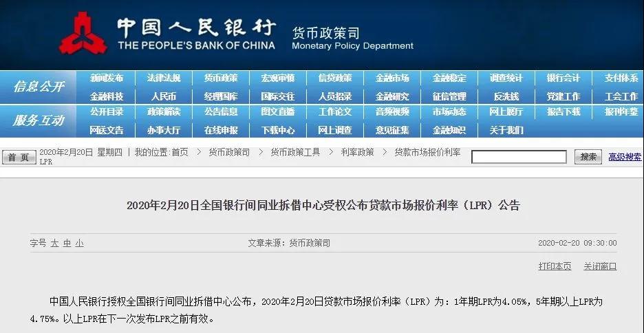Click the 货币政策司 department title in header
The height and width of the screenshot is (333, 644).
[325, 32]
